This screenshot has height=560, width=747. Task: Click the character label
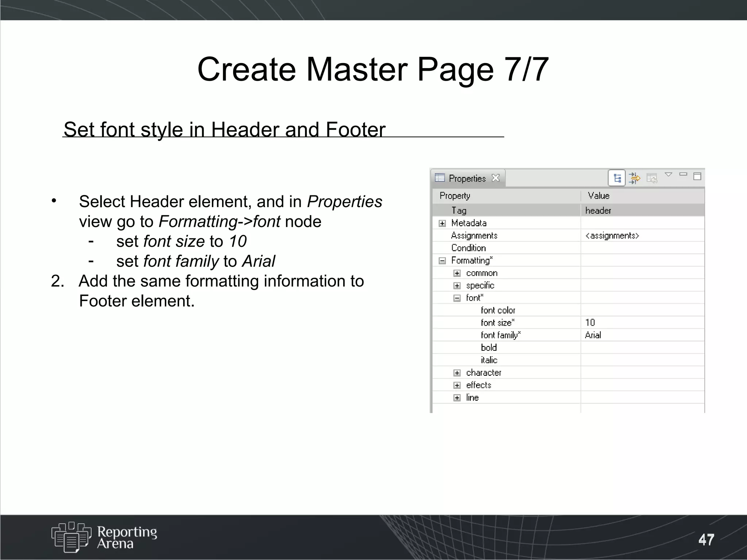pos(484,373)
